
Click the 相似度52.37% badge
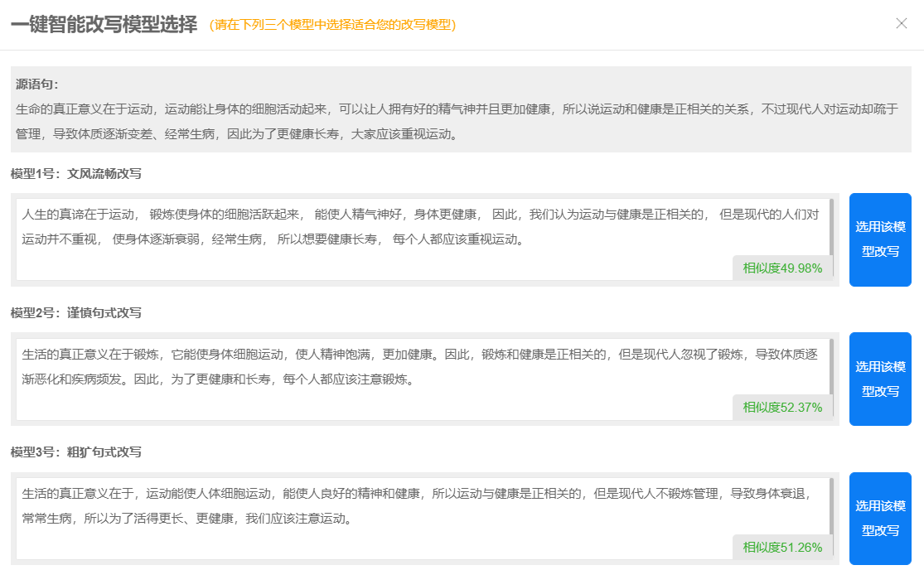[x=781, y=407]
